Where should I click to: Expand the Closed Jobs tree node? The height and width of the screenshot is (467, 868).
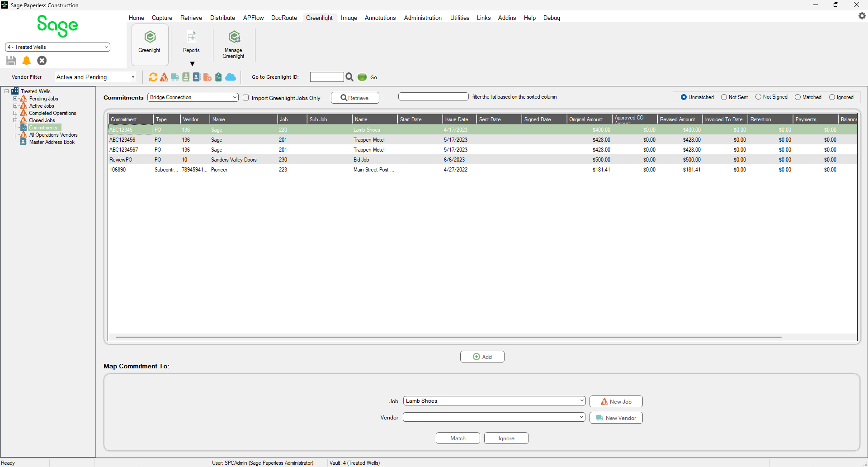(15, 120)
